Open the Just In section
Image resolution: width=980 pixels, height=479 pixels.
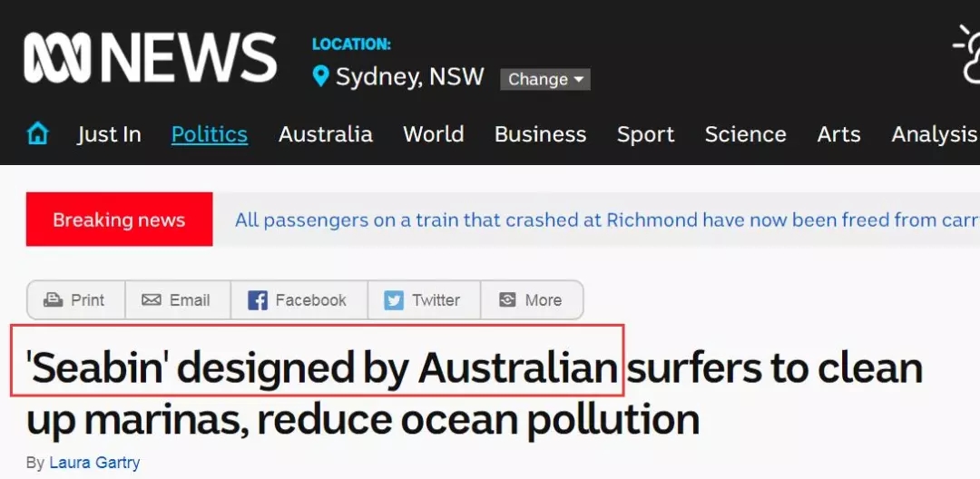point(109,134)
